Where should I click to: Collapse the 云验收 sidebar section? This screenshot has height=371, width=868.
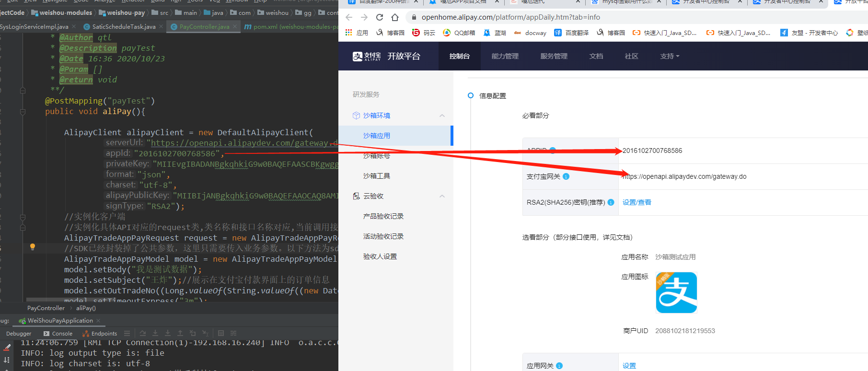tap(442, 196)
